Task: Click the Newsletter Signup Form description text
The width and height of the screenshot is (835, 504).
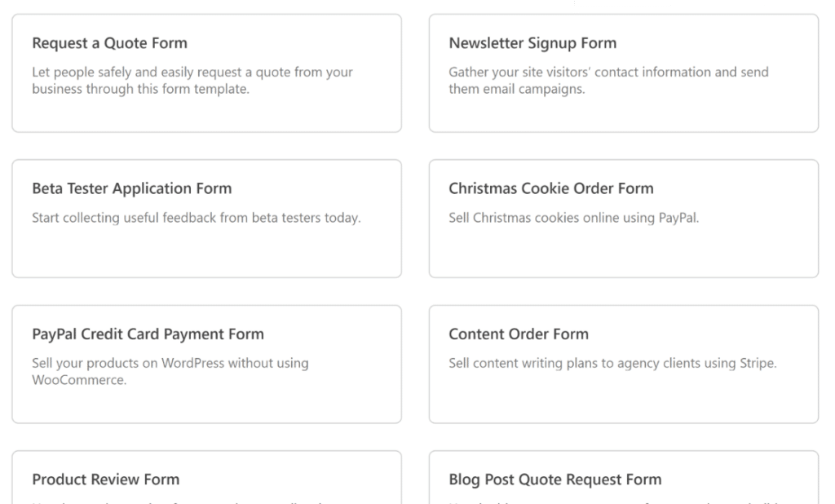Action: click(607, 80)
